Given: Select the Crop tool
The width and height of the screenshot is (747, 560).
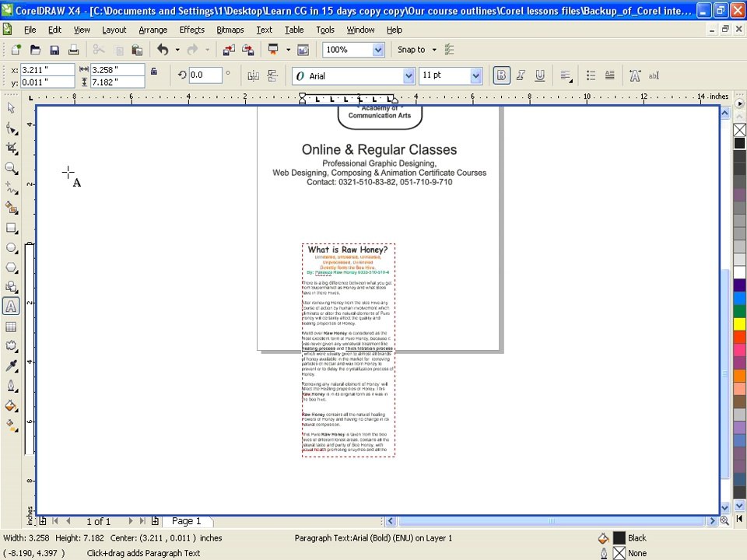Looking at the screenshot, I should point(11,148).
